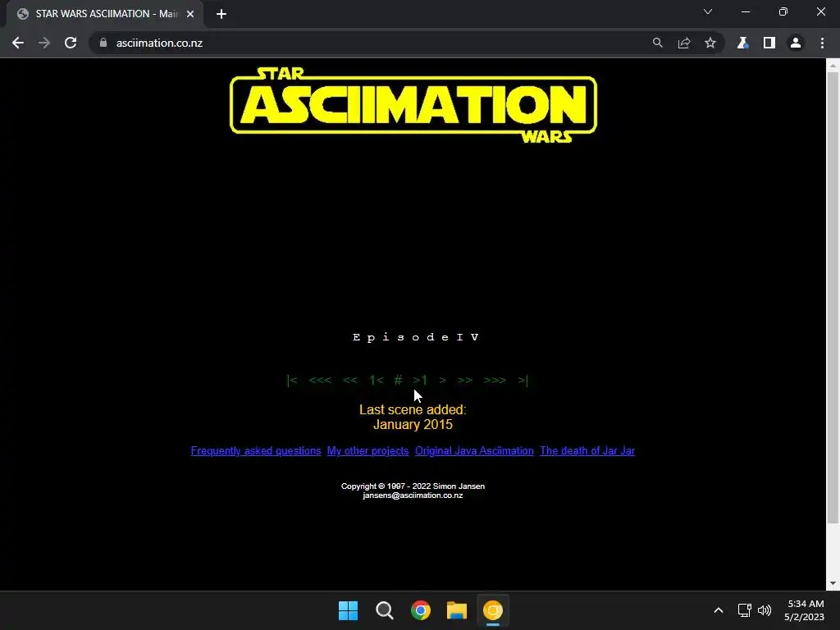Step back one frame with 1<
This screenshot has width=840, height=630.
(x=376, y=381)
